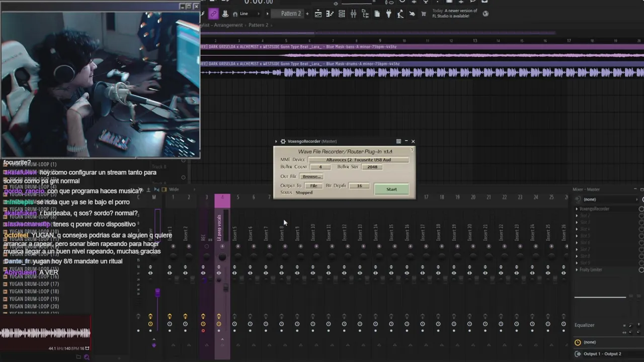The image size is (644, 362).
Task: Start the Voxengo wave recording
Action: pyautogui.click(x=391, y=189)
